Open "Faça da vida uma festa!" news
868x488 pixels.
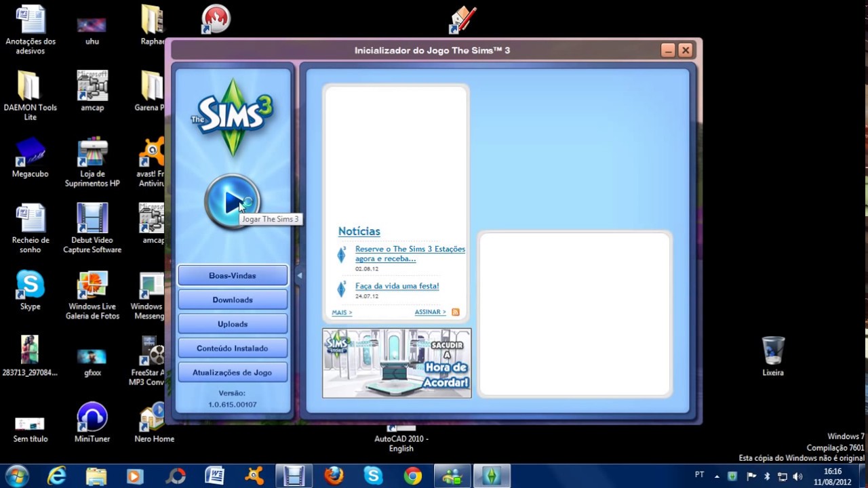397,286
